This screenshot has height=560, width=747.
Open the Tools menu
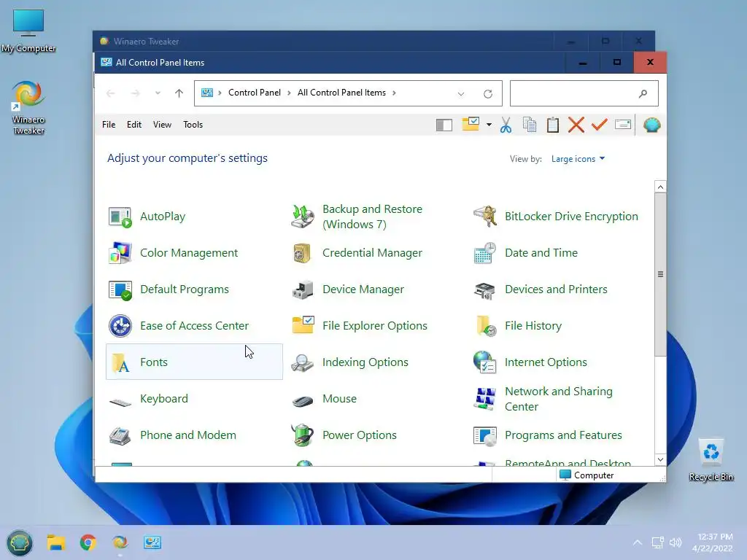(193, 125)
